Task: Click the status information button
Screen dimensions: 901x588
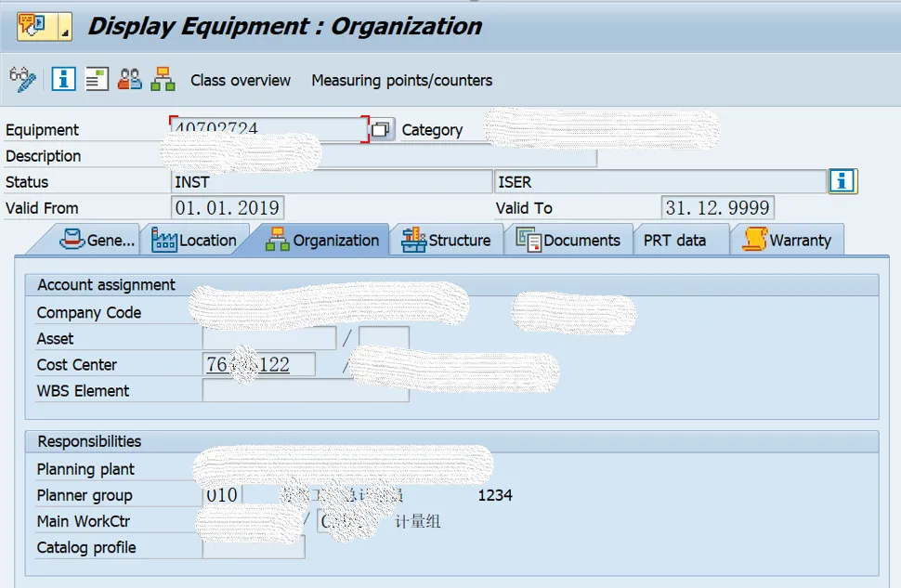Action: pyautogui.click(x=842, y=181)
